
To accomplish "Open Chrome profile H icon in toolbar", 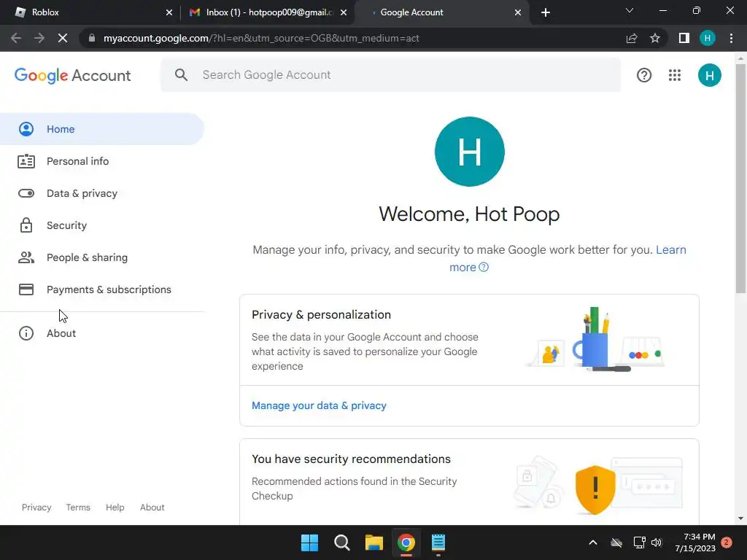I will 708,38.
